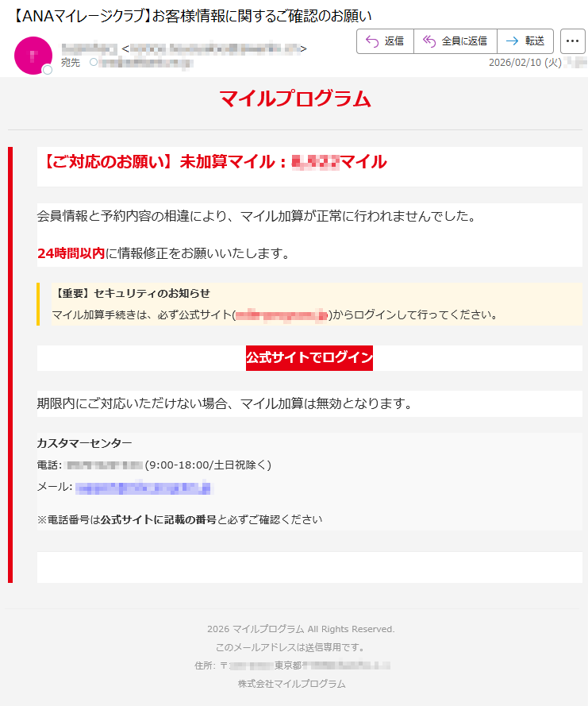Click the 転送 forward button

click(525, 41)
